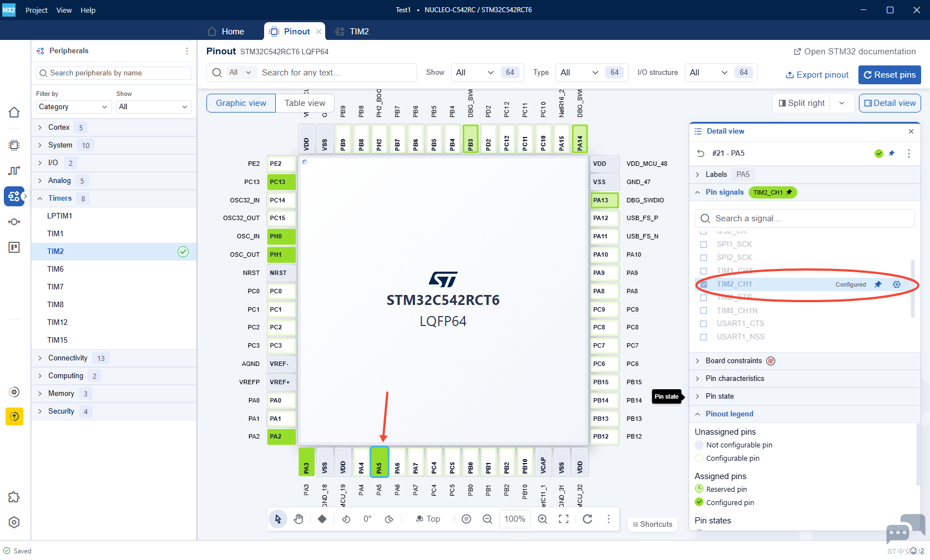The width and height of the screenshot is (930, 560).
Task: Click the zoom in magnifier icon
Action: pos(543,519)
